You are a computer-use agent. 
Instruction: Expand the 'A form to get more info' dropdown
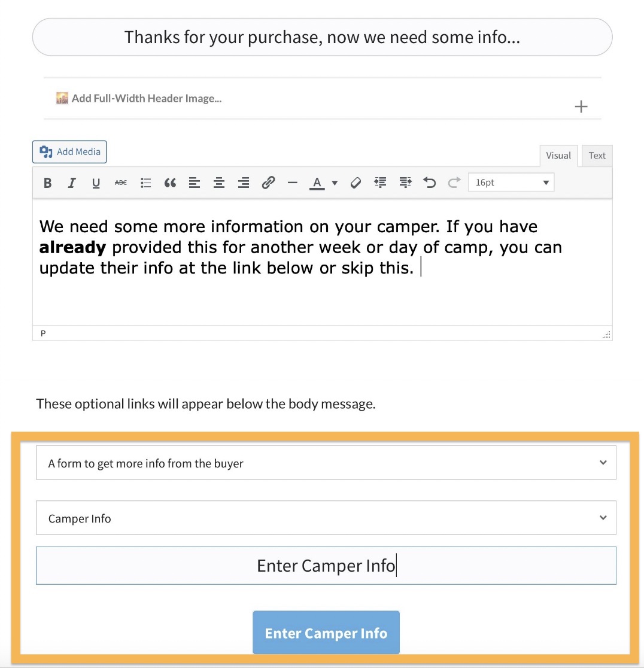326,463
